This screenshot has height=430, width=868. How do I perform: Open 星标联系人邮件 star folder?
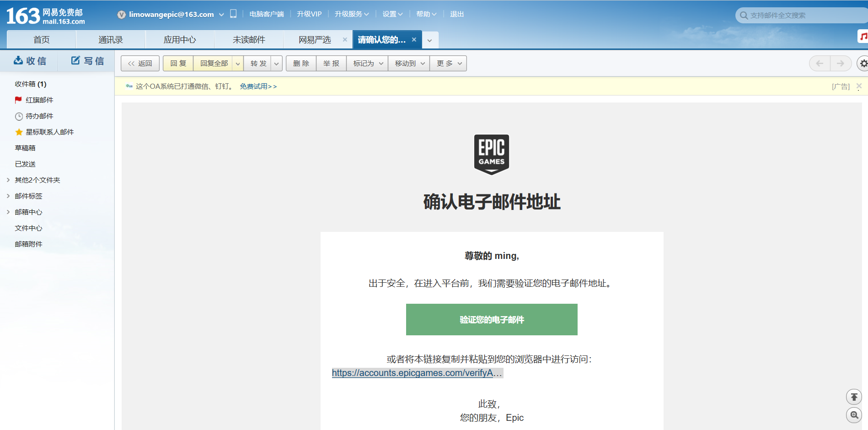44,132
